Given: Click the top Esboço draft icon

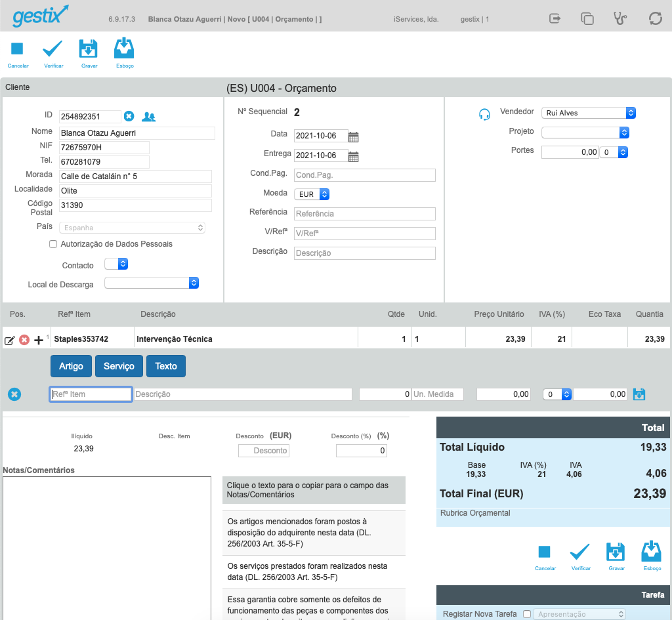Looking at the screenshot, I should point(124,48).
